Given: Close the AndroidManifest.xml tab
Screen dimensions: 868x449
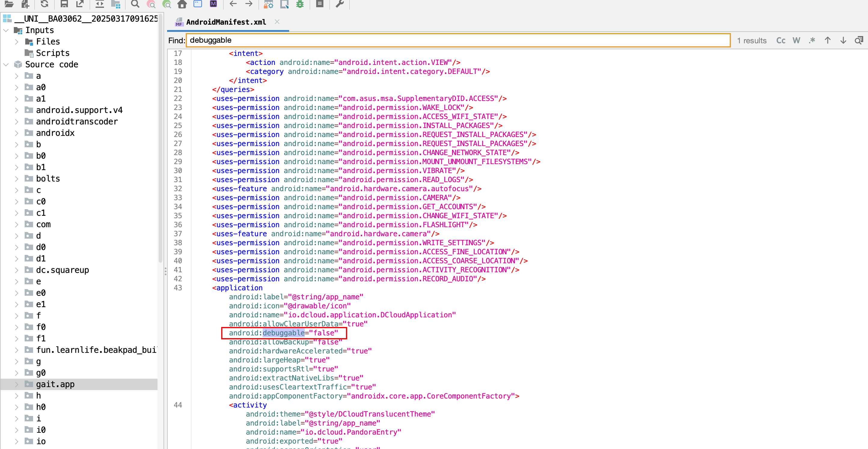Looking at the screenshot, I should click(x=277, y=22).
